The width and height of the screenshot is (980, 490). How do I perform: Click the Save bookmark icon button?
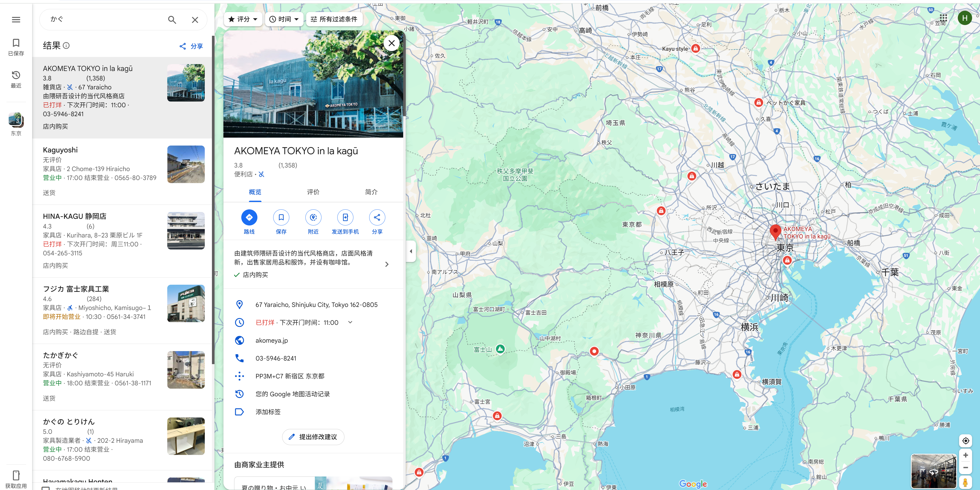[281, 217]
